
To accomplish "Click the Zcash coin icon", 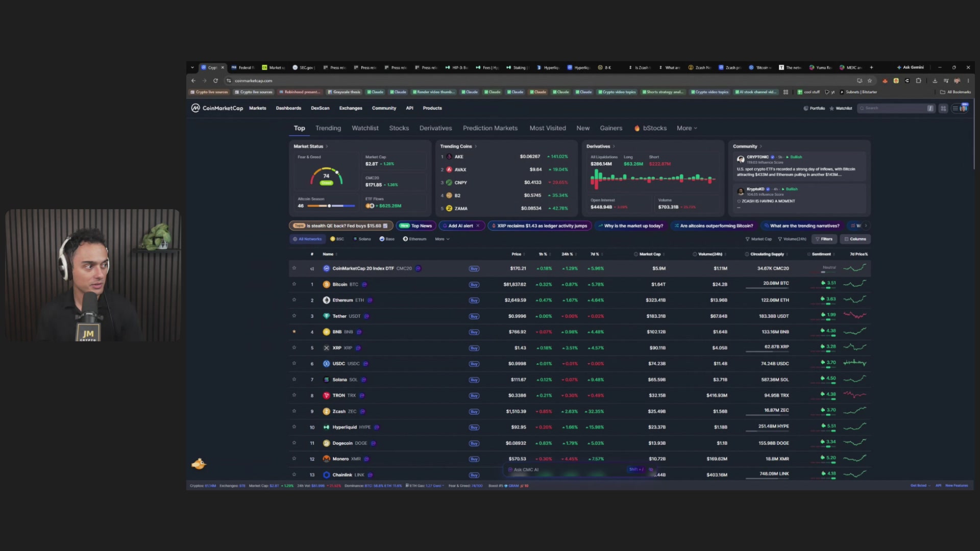I will click(x=326, y=411).
